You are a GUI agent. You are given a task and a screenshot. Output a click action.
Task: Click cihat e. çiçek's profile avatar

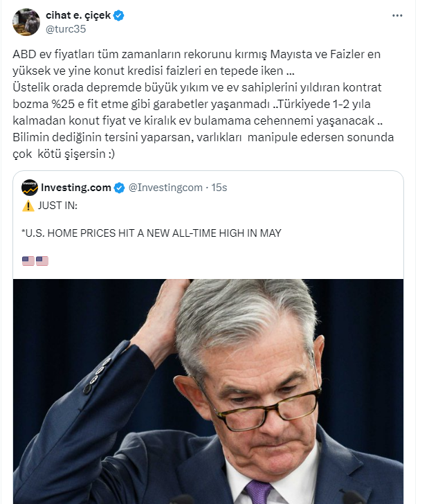coord(26,22)
